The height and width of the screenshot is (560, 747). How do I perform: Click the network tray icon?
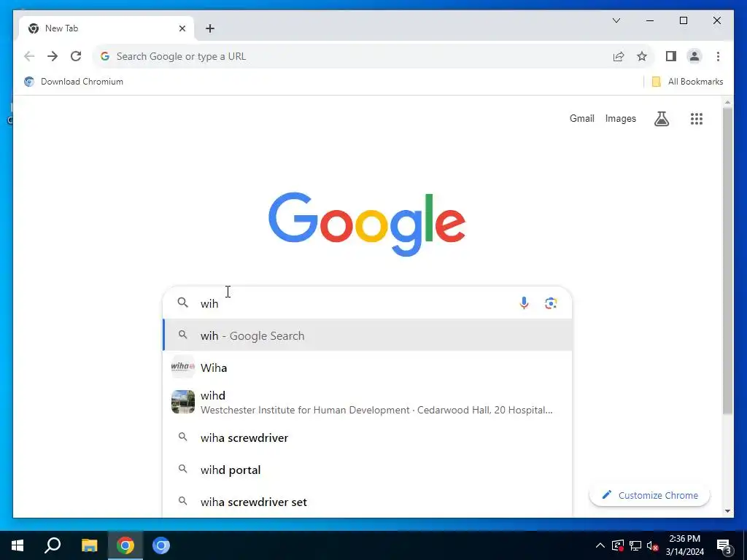tap(635, 545)
